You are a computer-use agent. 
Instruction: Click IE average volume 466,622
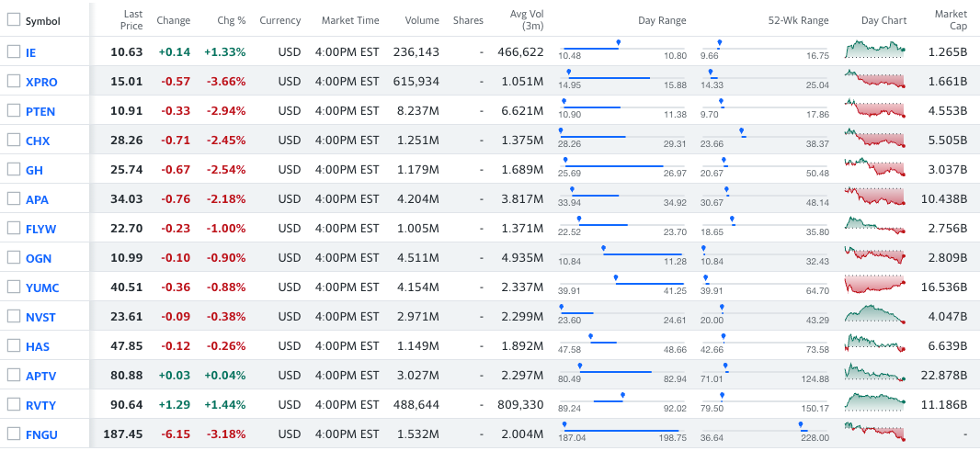point(520,52)
